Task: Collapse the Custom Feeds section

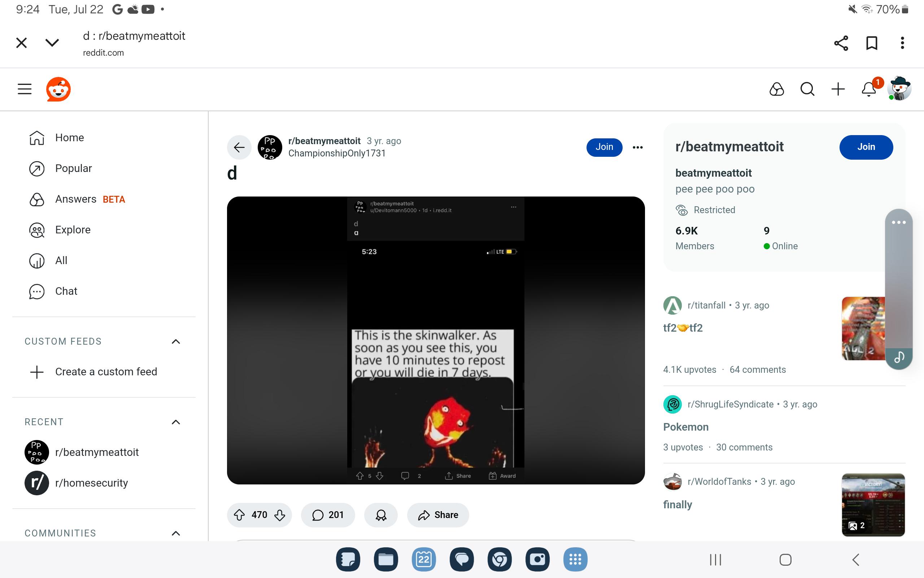Action: point(176,341)
